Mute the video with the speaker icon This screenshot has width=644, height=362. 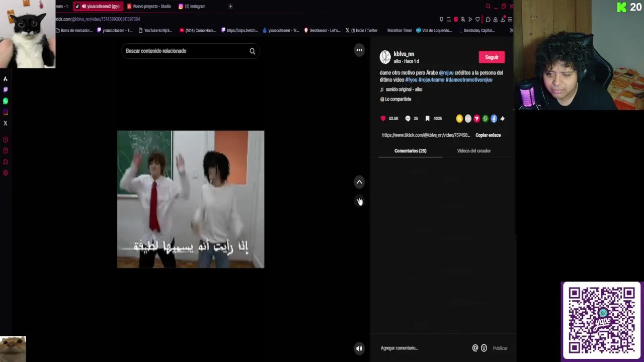359,348
